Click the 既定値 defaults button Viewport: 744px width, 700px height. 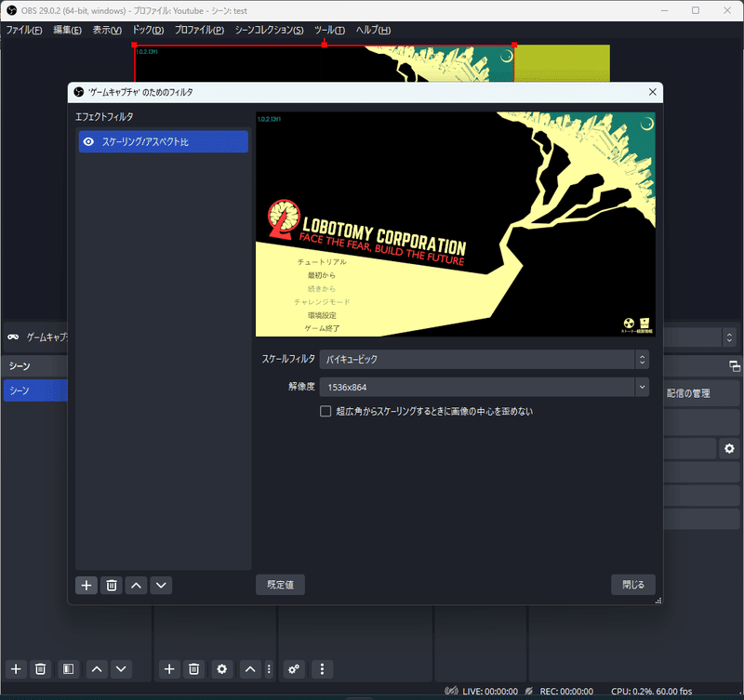(281, 585)
